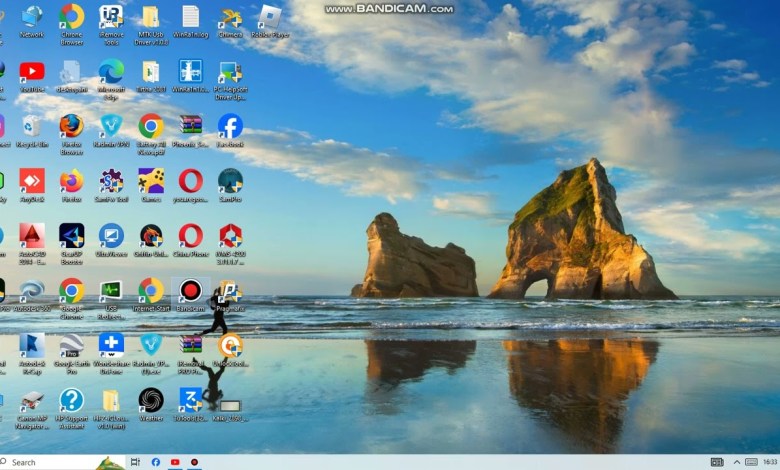Click the YouTube icon pinned on taskbar
Viewport: 780px width, 470px height.
[x=175, y=462]
